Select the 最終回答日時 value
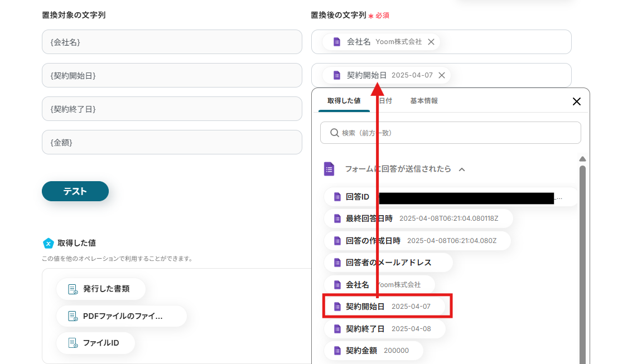This screenshot has height=364, width=637. pyautogui.click(x=418, y=219)
